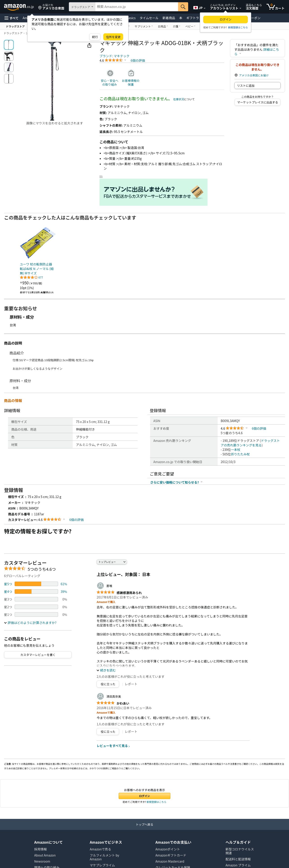Select the fourth product thumbnail

[9, 78]
